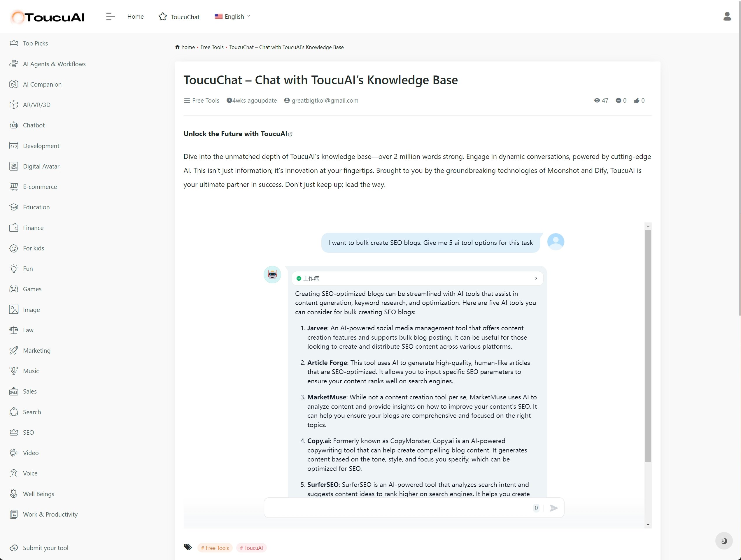
Task: Click the comments bubble icon
Action: (619, 101)
